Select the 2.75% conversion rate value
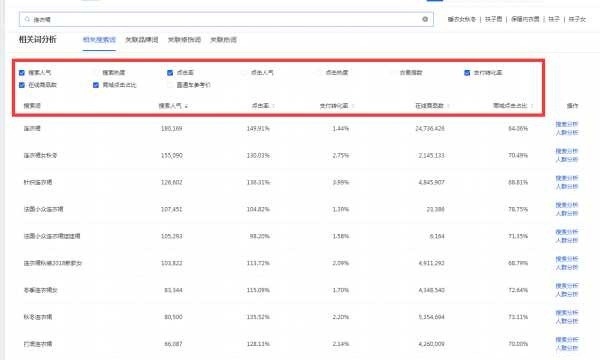600x360 pixels. (x=341, y=155)
